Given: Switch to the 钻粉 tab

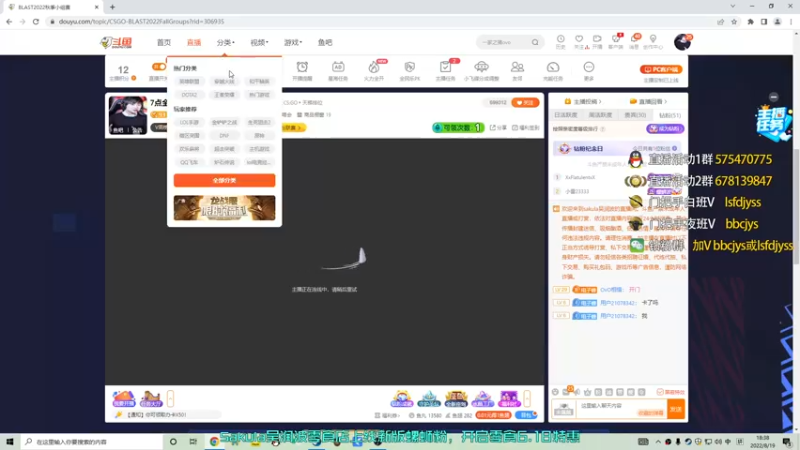Looking at the screenshot, I should (669, 115).
